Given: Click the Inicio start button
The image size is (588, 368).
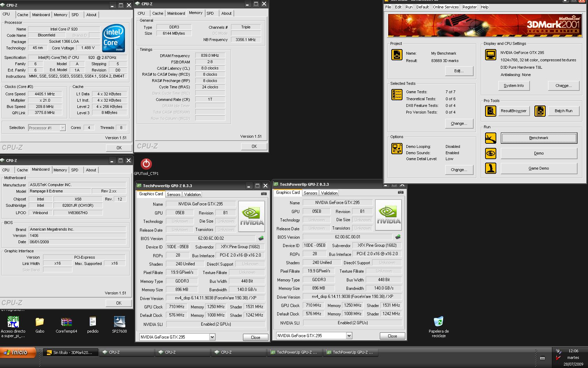Looking at the screenshot, I should [x=19, y=353].
